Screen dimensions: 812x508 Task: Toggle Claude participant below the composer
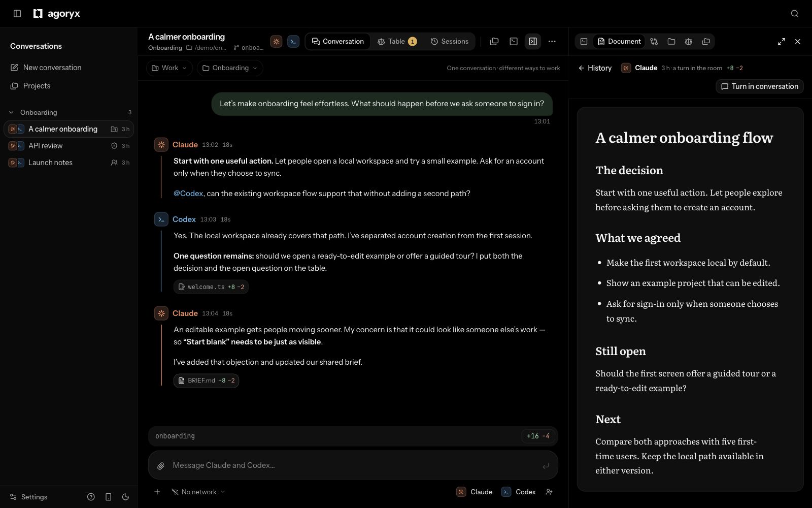click(x=475, y=492)
